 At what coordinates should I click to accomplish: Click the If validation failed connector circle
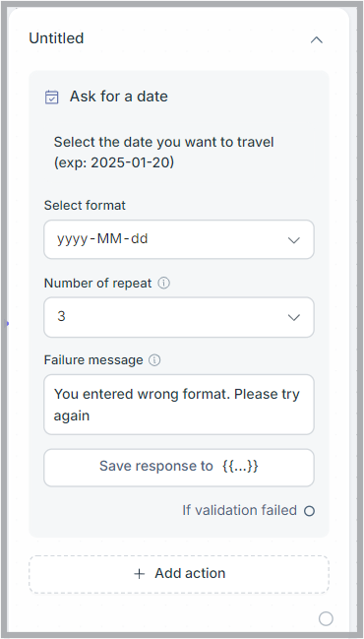(310, 511)
